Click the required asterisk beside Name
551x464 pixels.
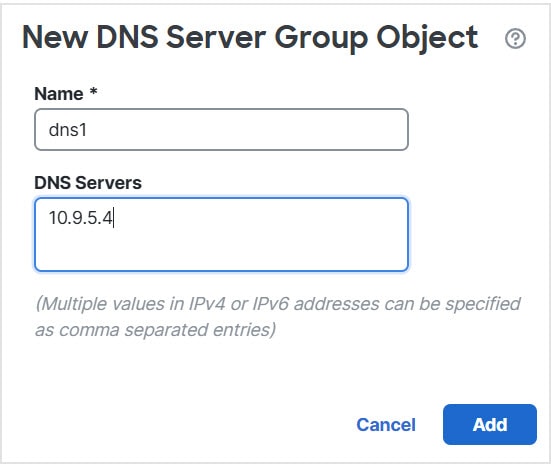(93, 92)
